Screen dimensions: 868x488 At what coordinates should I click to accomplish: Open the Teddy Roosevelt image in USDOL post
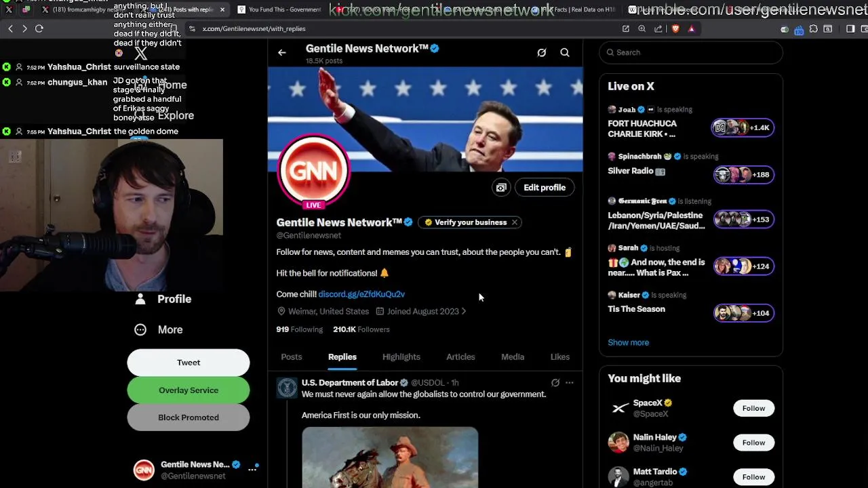[390, 457]
